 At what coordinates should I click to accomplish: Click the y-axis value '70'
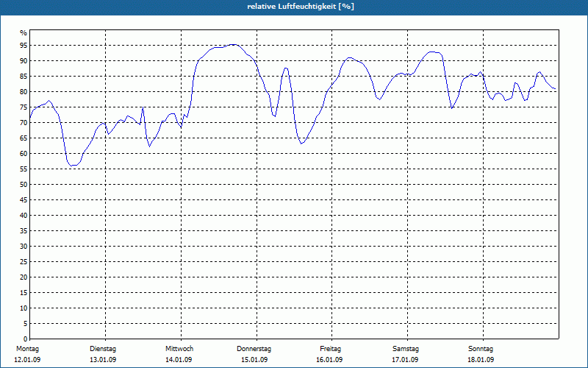[24, 123]
